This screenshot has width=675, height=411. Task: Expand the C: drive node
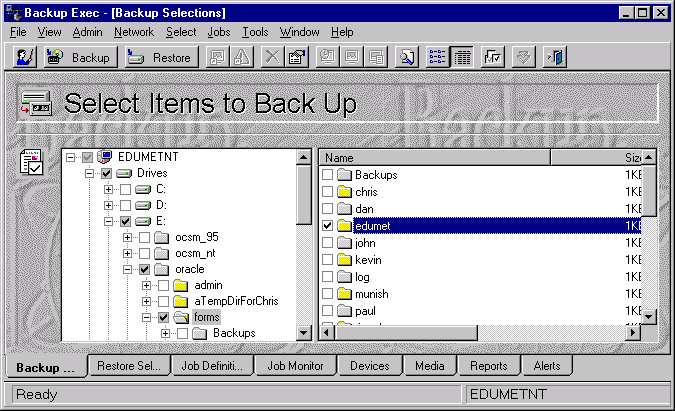tap(108, 189)
